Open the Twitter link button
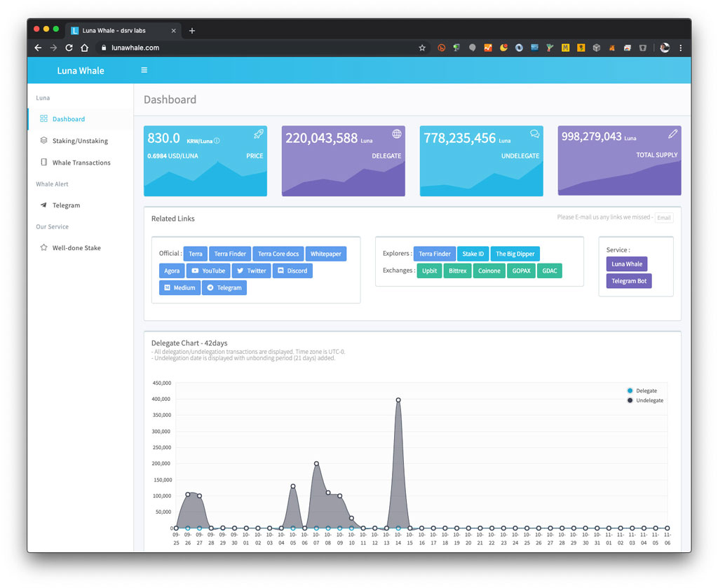 [252, 271]
